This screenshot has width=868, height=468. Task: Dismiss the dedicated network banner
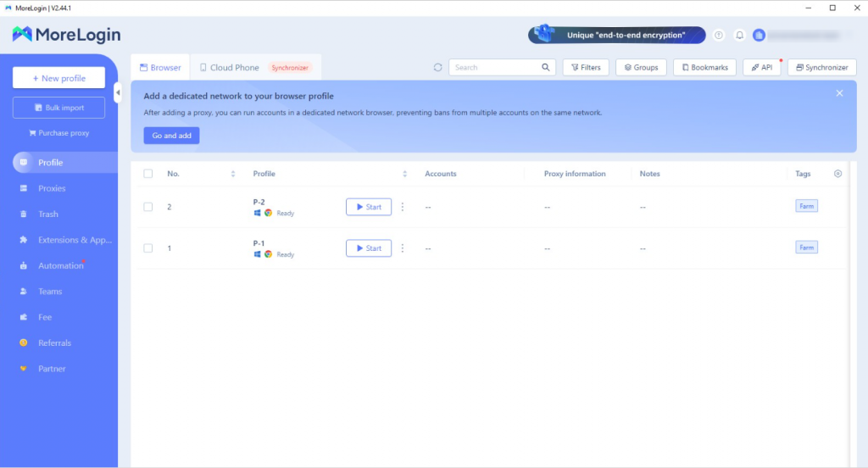click(839, 93)
